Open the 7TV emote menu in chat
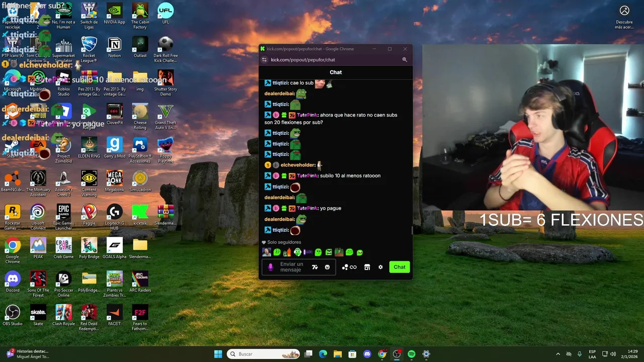Screen dimensions: 644x362 (x=315, y=267)
